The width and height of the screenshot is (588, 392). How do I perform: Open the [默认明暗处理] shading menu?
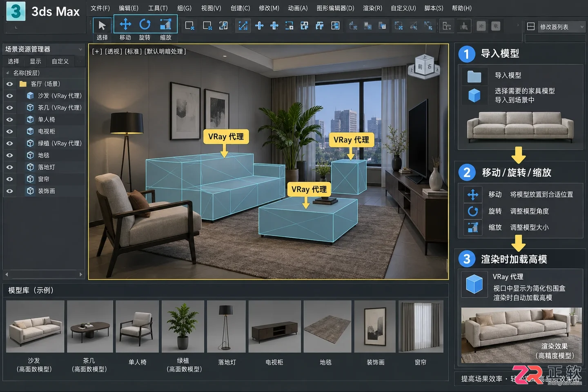[165, 51]
